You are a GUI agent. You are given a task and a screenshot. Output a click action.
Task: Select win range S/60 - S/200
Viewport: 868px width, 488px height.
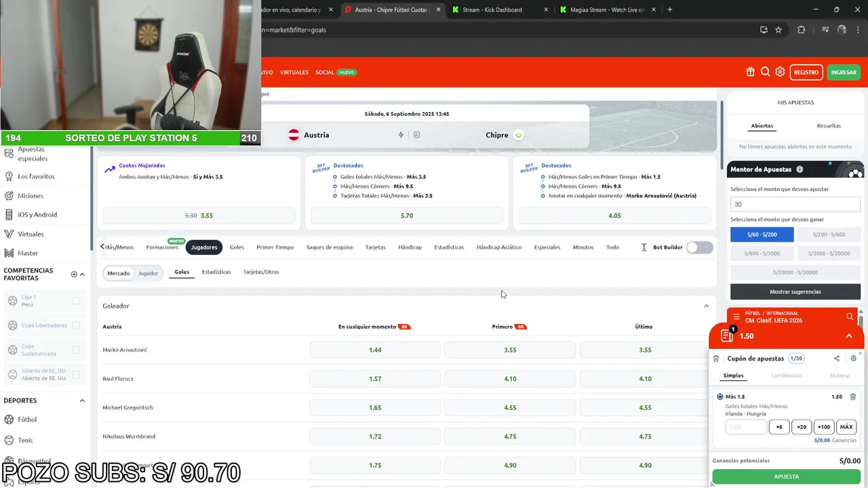click(762, 235)
